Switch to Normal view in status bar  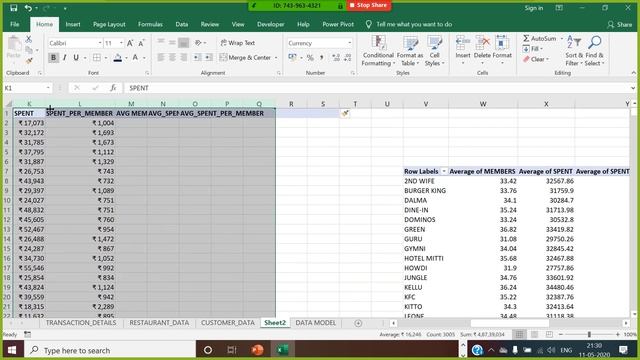tap(519, 334)
